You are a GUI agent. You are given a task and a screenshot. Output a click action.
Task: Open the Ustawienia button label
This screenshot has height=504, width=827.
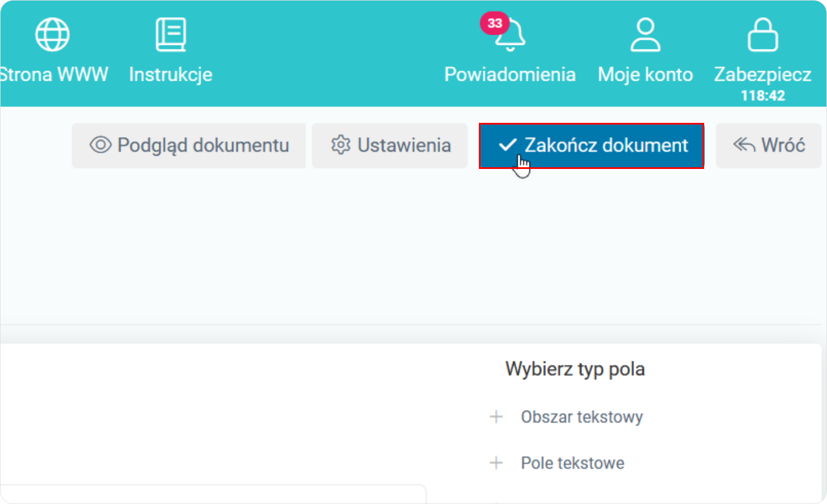404,145
